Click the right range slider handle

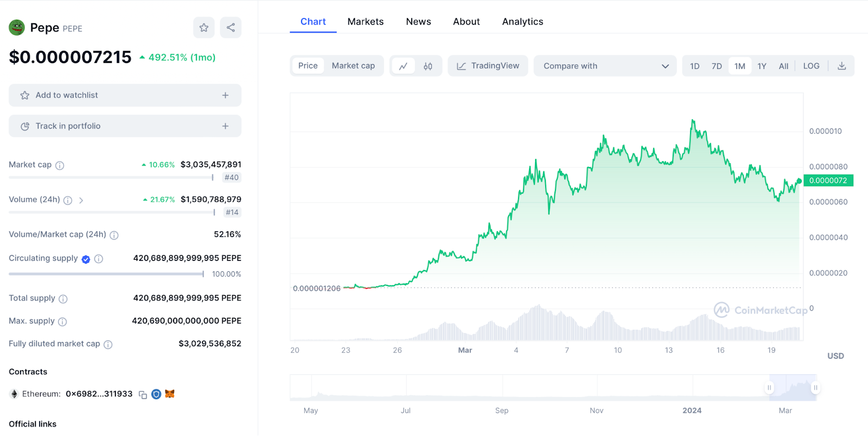pos(815,388)
